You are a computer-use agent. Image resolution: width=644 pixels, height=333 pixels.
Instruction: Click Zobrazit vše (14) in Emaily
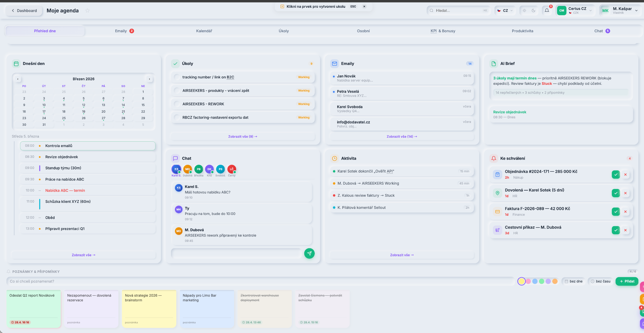point(402,136)
